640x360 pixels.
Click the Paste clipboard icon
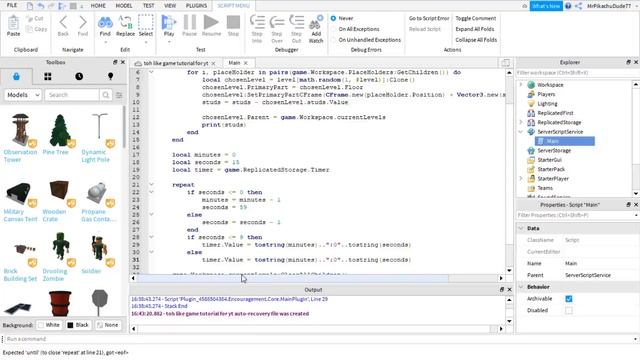(13, 23)
